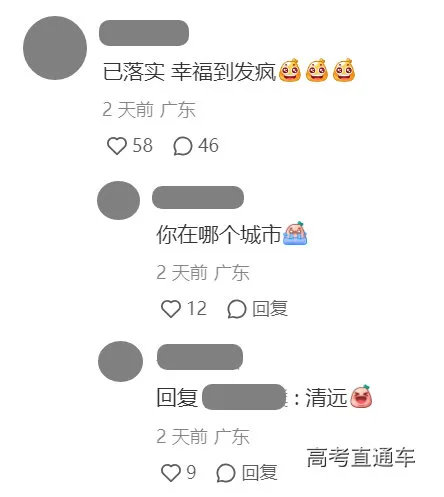Click '回复' text under the 9-likes reply
This screenshot has height=497, width=444.
pos(260,473)
